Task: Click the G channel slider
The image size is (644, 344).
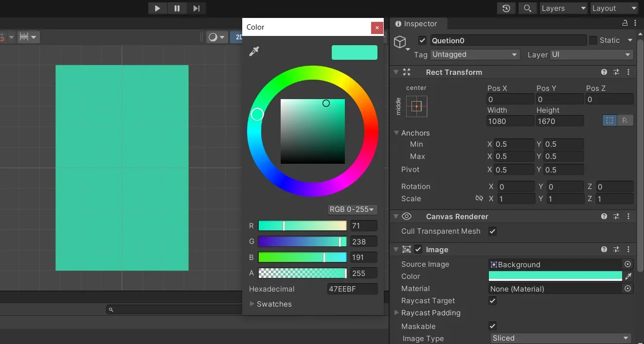Action: (x=303, y=241)
